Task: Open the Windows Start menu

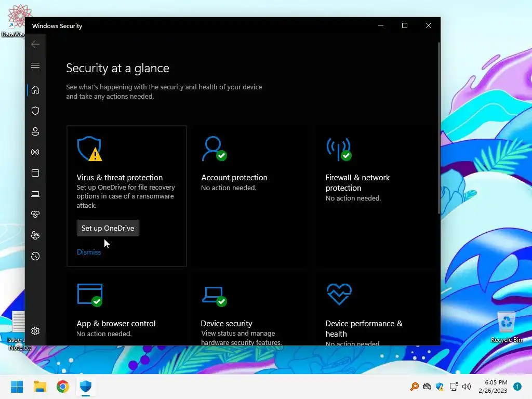Action: coord(17,387)
